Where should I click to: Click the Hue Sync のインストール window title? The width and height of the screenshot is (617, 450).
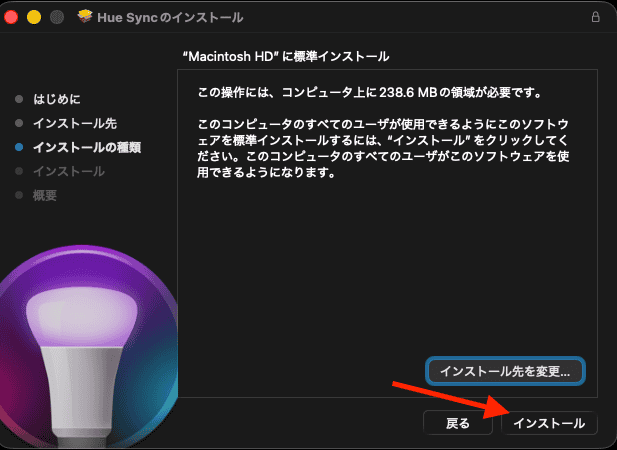coord(170,17)
